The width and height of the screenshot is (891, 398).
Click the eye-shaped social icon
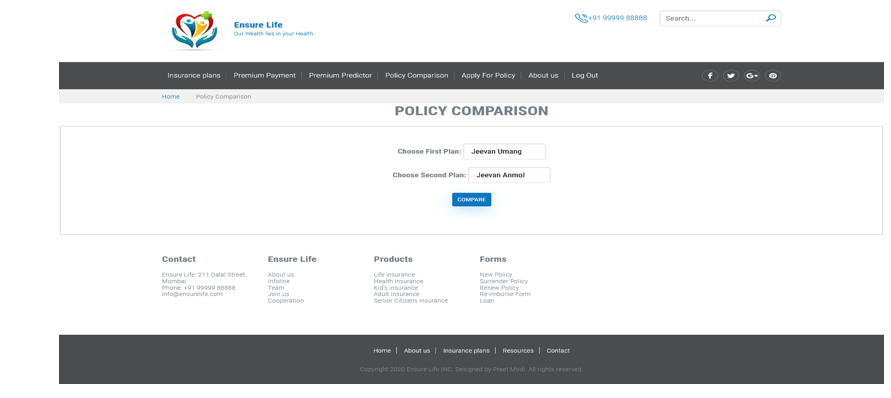click(x=773, y=76)
